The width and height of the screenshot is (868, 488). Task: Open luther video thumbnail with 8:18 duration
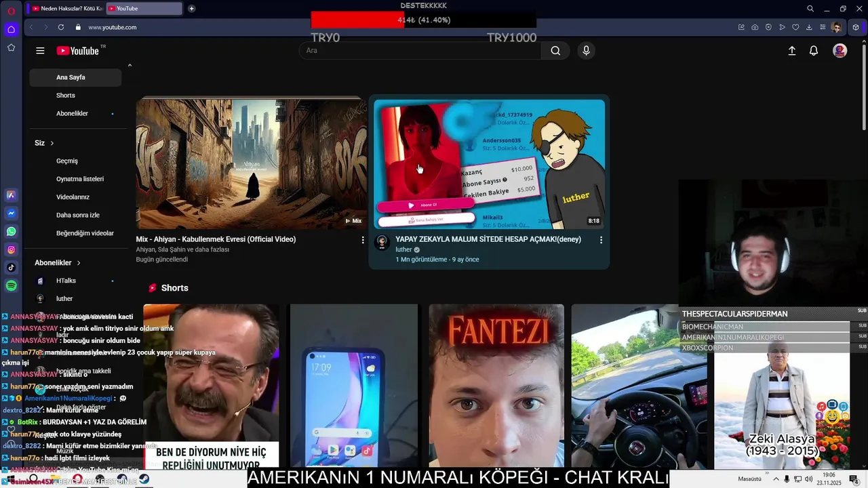point(489,165)
